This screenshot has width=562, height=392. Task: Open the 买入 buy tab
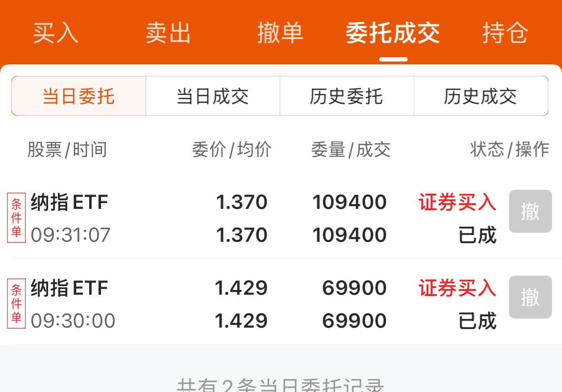click(x=56, y=33)
